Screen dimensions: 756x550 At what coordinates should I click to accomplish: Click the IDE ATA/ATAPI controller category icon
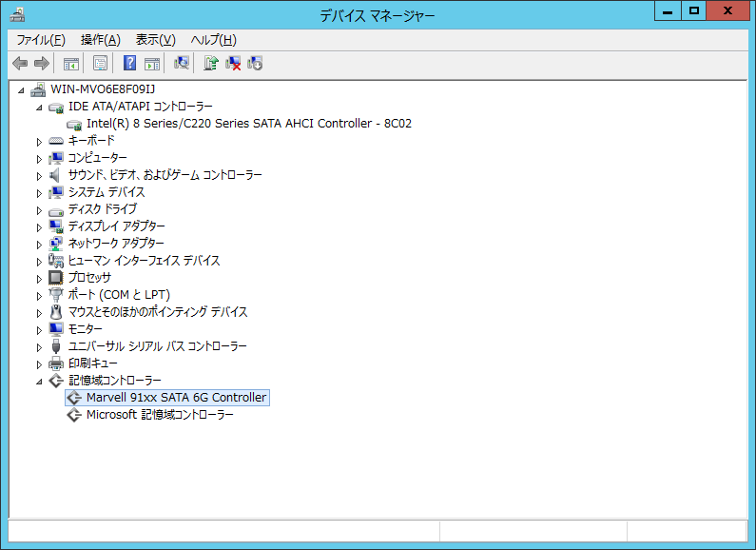56,107
